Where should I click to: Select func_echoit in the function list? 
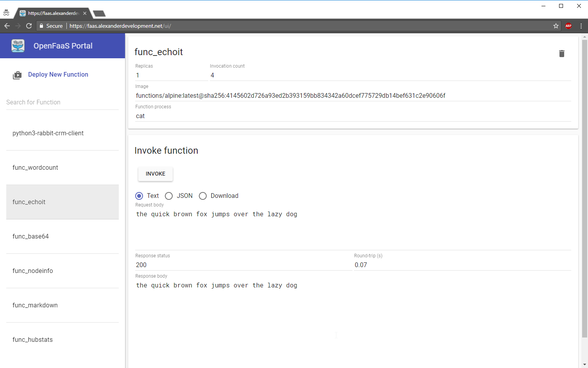63,202
